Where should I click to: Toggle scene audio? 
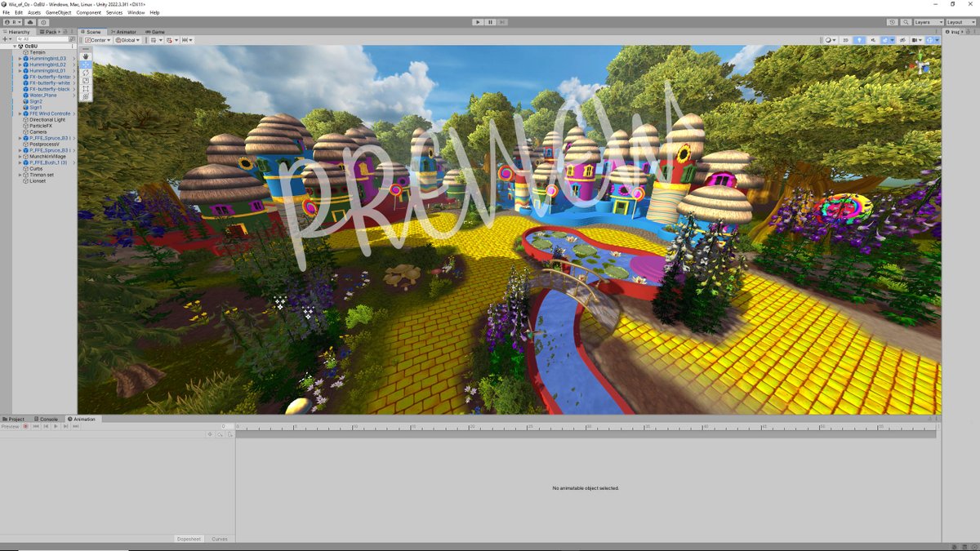tap(873, 40)
